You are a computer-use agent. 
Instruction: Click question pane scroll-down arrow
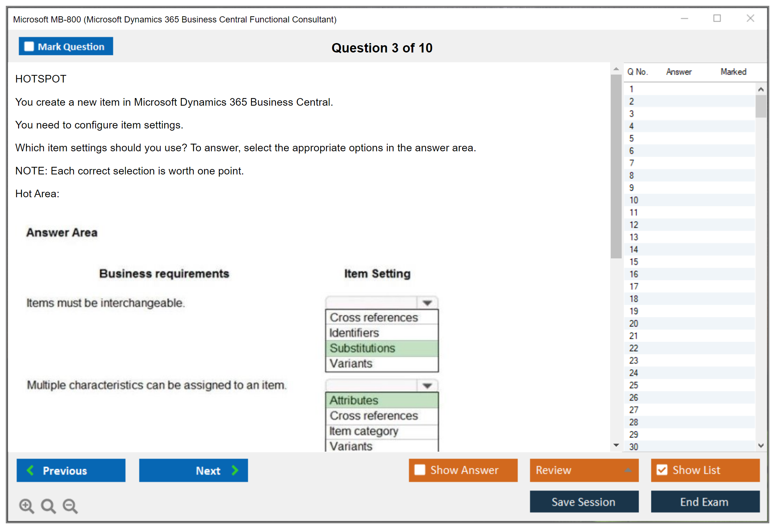click(x=616, y=445)
